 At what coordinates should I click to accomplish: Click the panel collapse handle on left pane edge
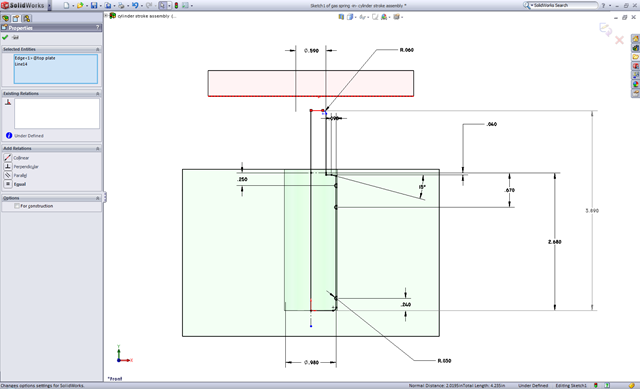105,197
